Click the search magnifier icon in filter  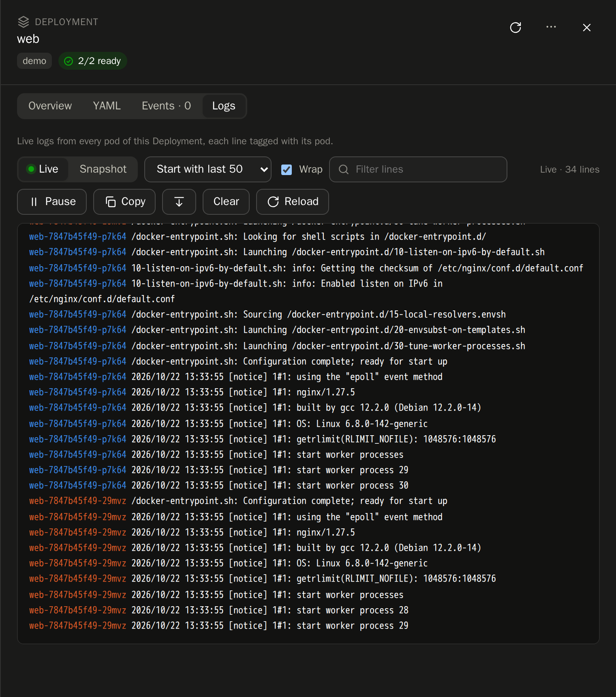[x=344, y=169]
